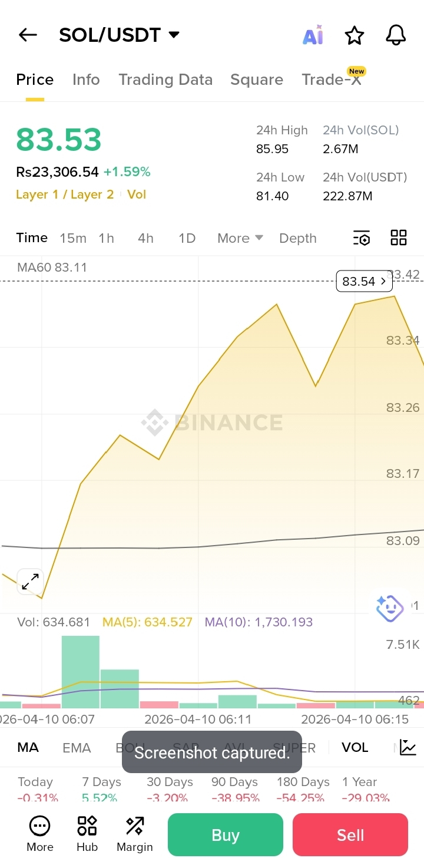Toggle the MA indicator

click(x=28, y=748)
